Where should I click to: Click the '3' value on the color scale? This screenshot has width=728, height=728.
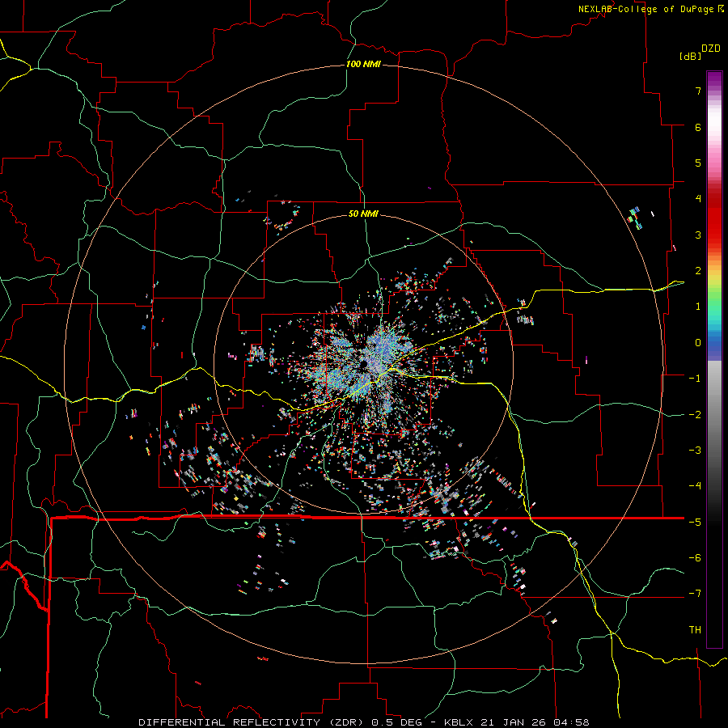[x=698, y=235]
